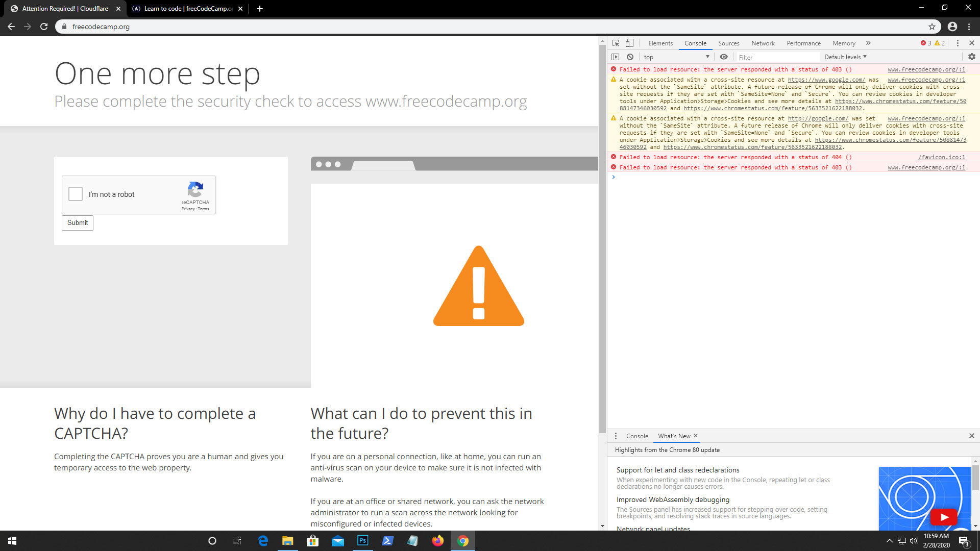Open the /favicon.ico:1 source link
This screenshot has height=551, width=980.
[x=941, y=157]
